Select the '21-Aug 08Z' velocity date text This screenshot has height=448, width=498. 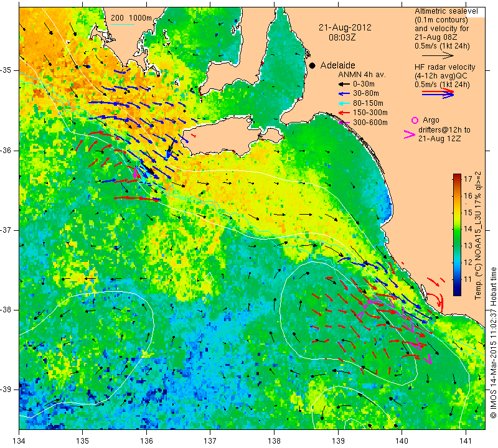435,37
